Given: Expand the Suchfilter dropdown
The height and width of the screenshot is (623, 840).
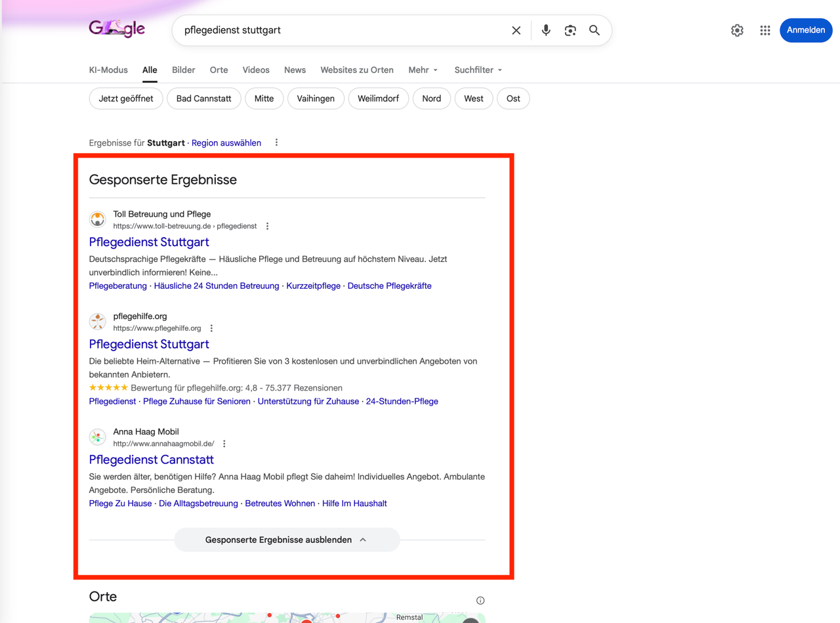Looking at the screenshot, I should (478, 70).
